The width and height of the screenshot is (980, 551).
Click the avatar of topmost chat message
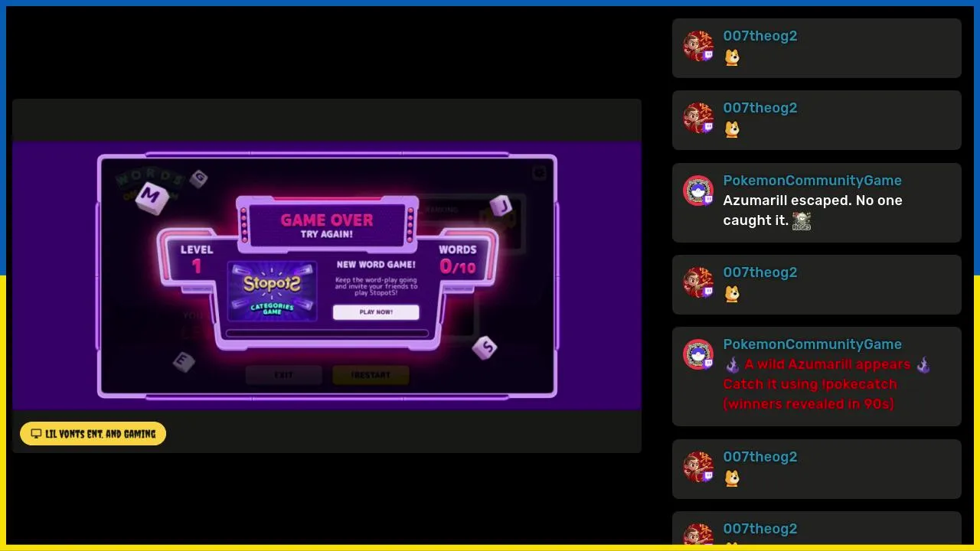[x=698, y=46]
